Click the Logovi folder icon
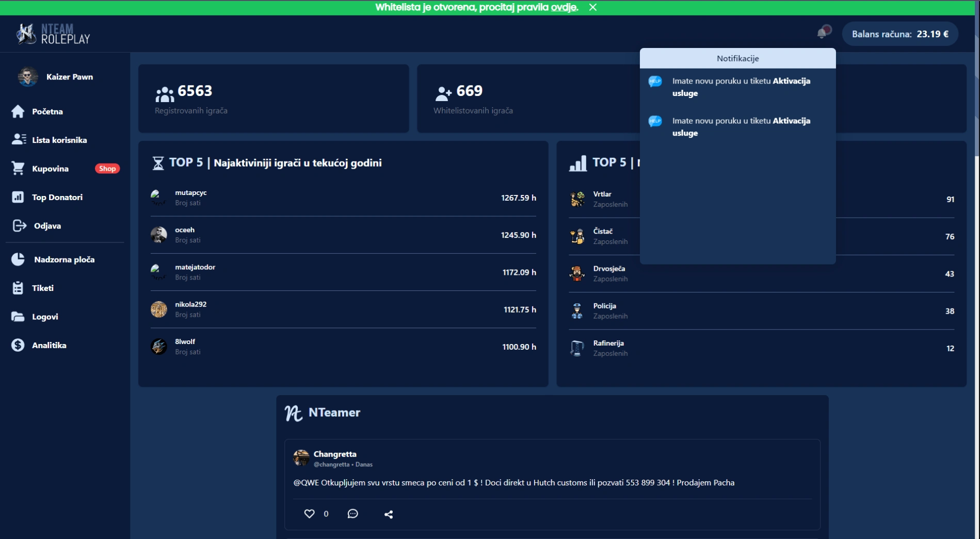 coord(18,317)
